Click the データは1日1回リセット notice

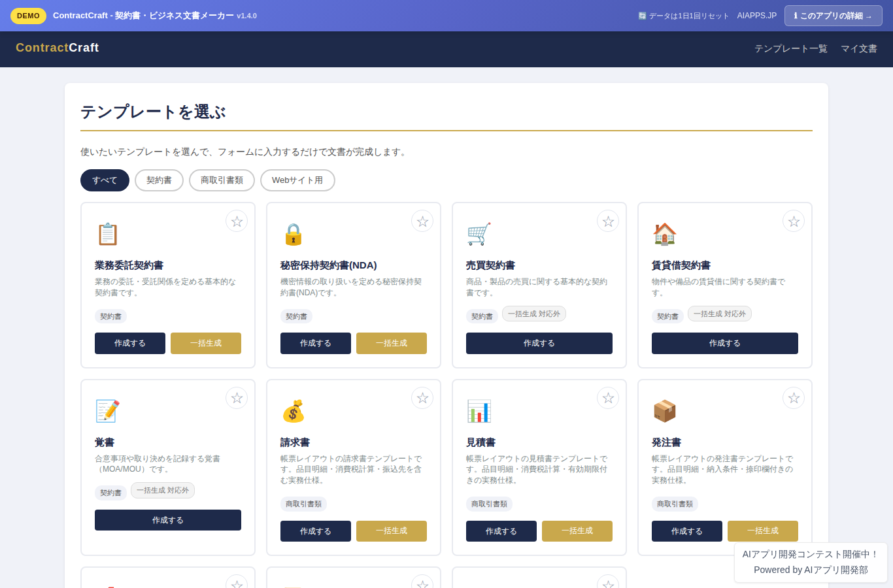(x=683, y=16)
